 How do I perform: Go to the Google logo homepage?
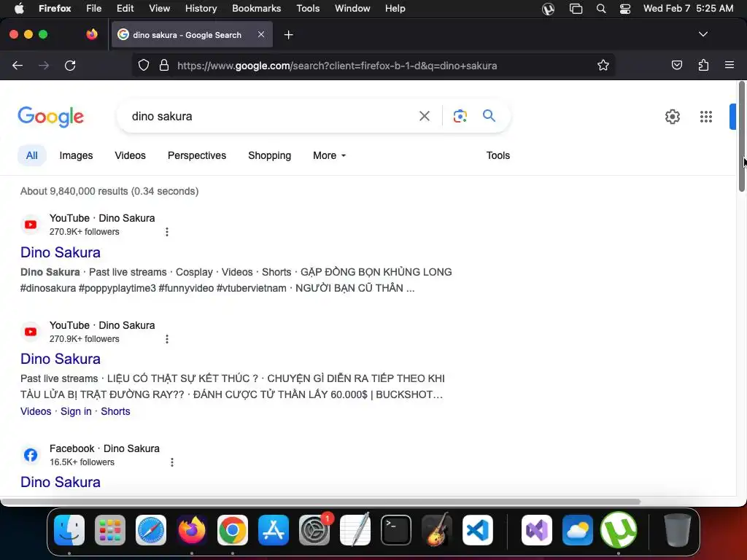tap(51, 117)
